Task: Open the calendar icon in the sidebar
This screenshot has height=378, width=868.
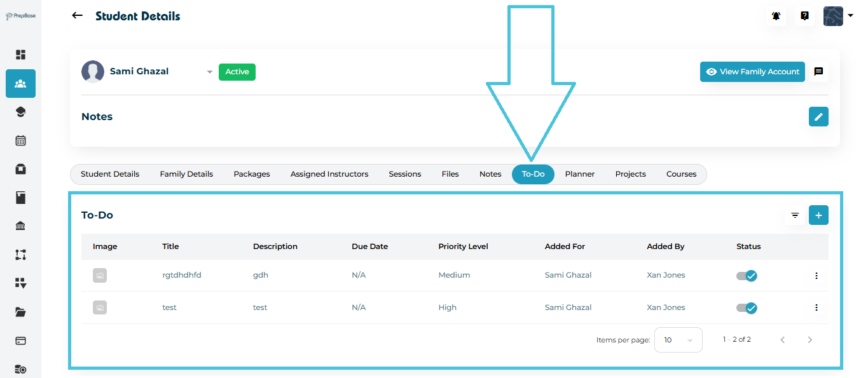Action: 20,140
